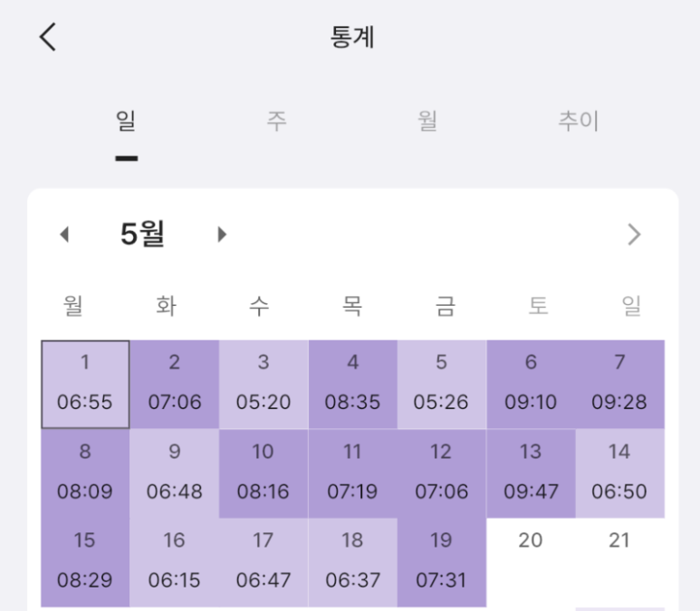Tap the 월 (Monday) weekday header
The image size is (700, 611).
[x=73, y=306]
